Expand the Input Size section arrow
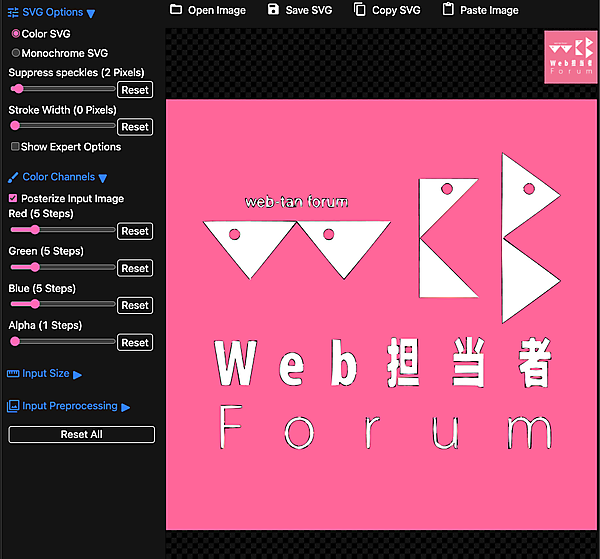The image size is (600, 559). (x=78, y=375)
